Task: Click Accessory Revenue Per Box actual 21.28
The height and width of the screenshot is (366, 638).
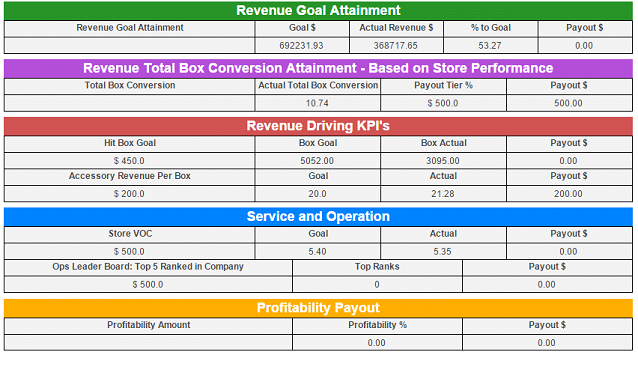Action: [443, 194]
